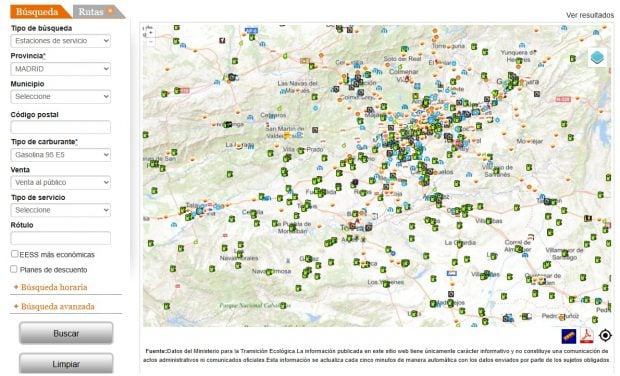Open Tipo de carburante dropdown
620x376 pixels.
pos(60,155)
